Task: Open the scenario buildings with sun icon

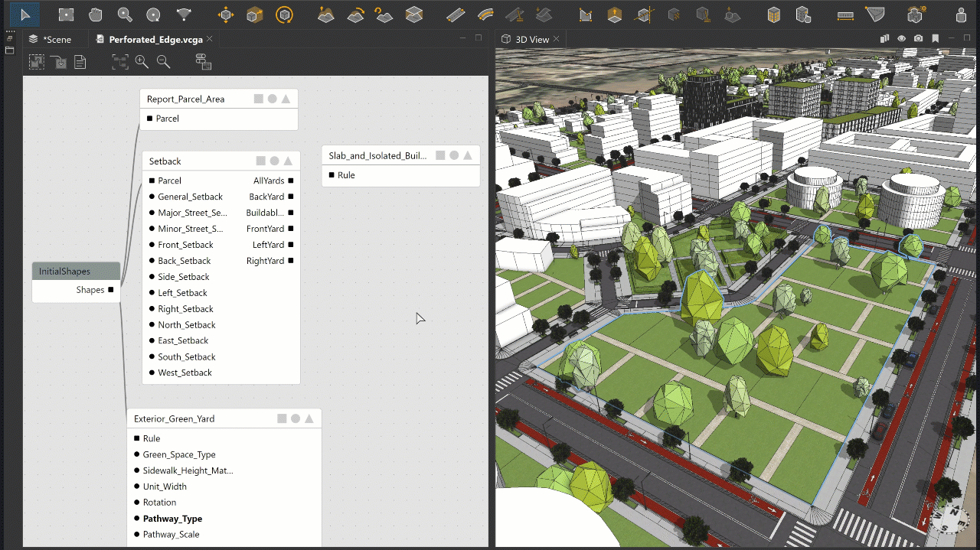Action: 916,15
